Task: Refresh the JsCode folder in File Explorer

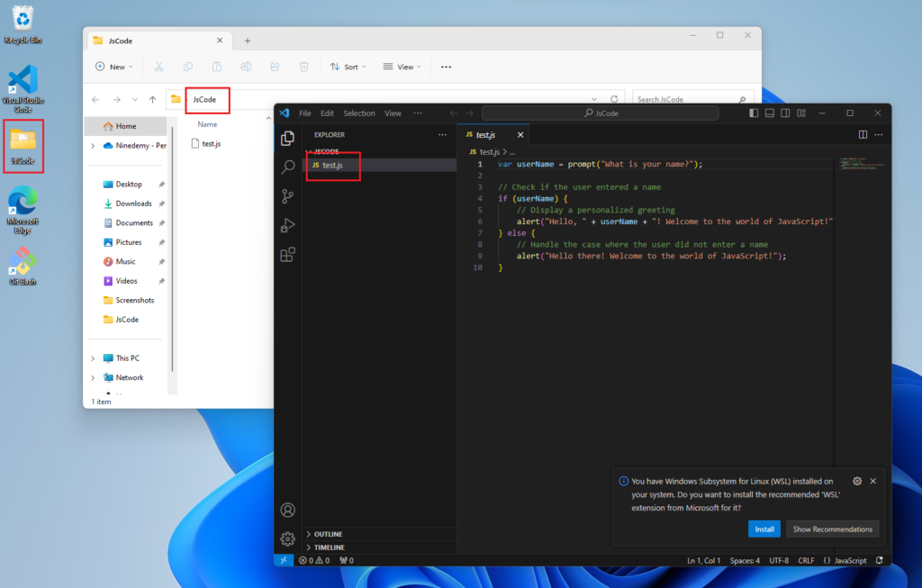Action: tap(614, 99)
